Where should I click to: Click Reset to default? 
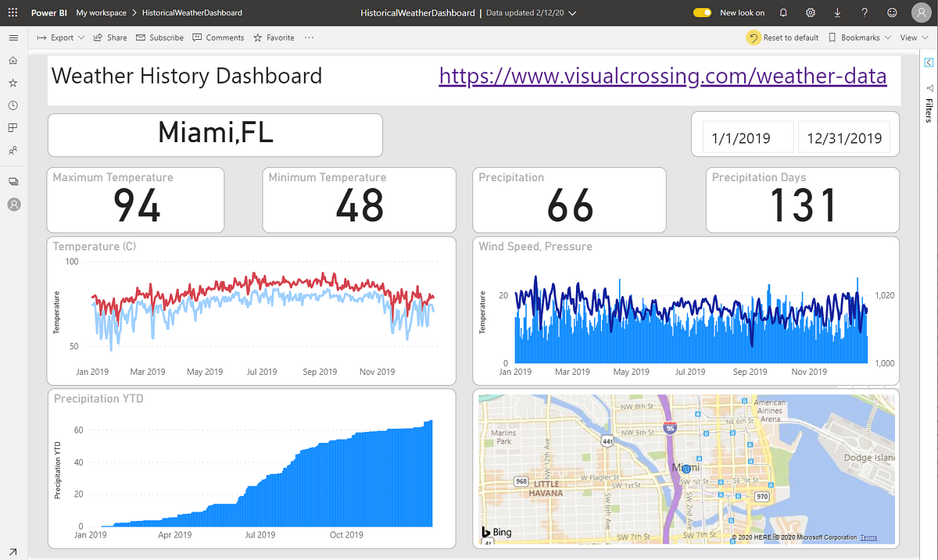783,37
